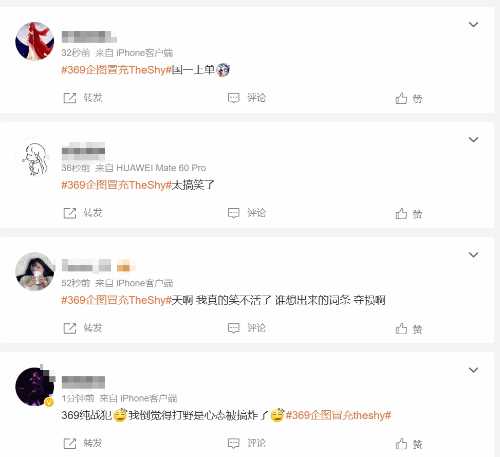Open red-dressed figure avatar profile
The image size is (500, 457).
(x=35, y=41)
